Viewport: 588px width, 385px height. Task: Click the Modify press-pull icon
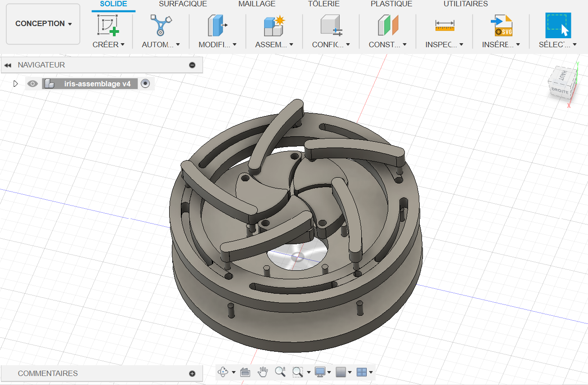[217, 25]
